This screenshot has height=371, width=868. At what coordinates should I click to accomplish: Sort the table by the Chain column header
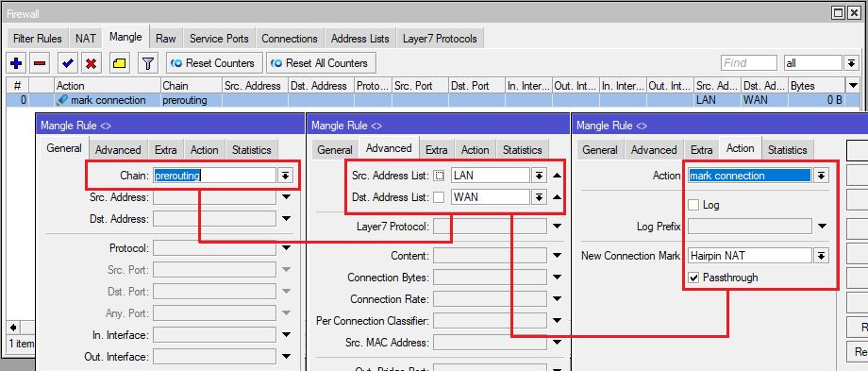191,86
